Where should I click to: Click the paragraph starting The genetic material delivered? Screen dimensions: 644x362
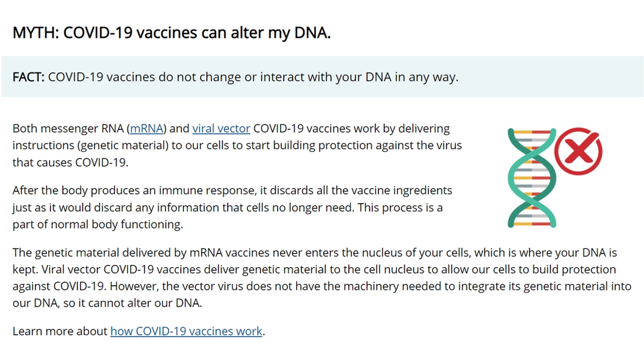pyautogui.click(x=322, y=278)
